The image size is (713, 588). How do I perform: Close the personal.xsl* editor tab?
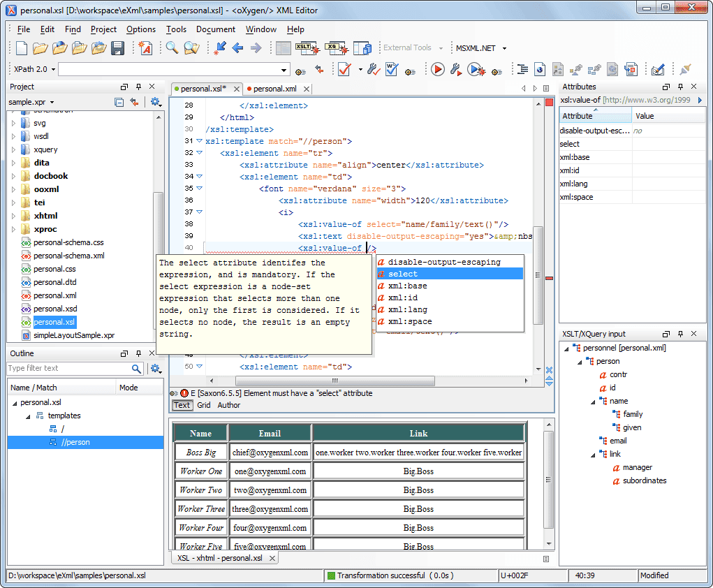[237, 89]
